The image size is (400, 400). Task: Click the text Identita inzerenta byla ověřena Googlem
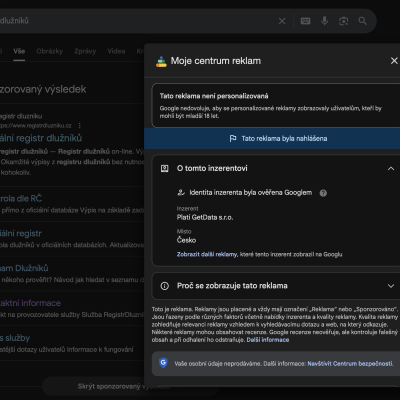pos(251,193)
